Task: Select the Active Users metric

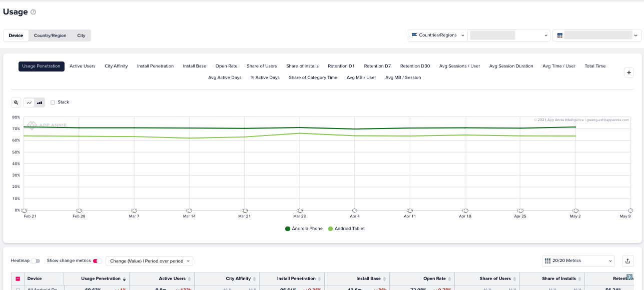Action: 83,66
